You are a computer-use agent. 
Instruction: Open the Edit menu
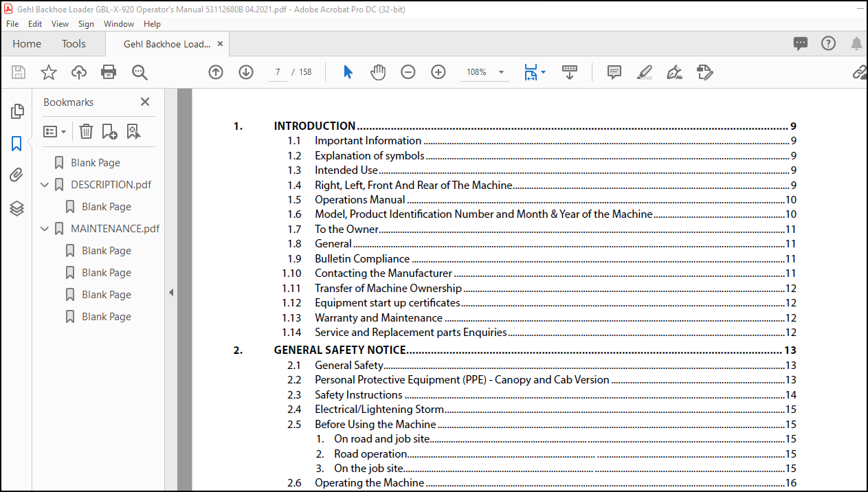coord(35,23)
